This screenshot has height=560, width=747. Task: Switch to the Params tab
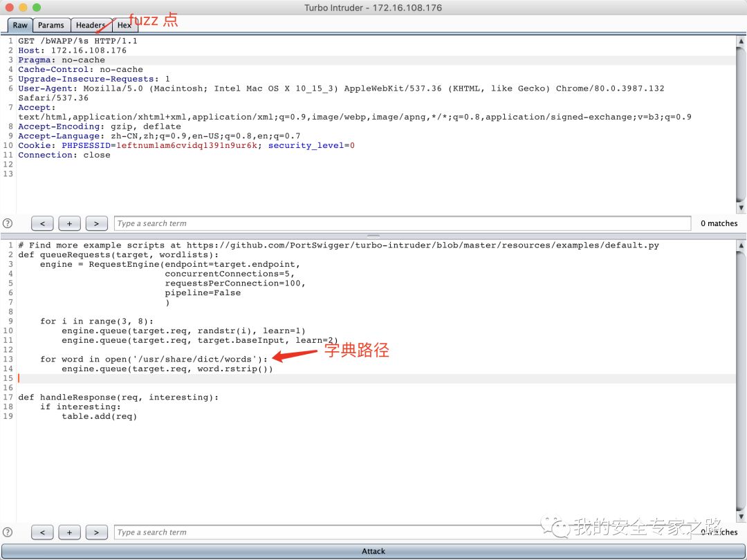pyautogui.click(x=50, y=25)
